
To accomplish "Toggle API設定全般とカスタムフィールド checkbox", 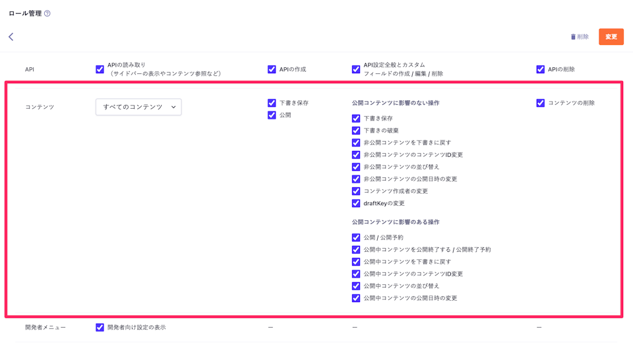I will tap(356, 69).
